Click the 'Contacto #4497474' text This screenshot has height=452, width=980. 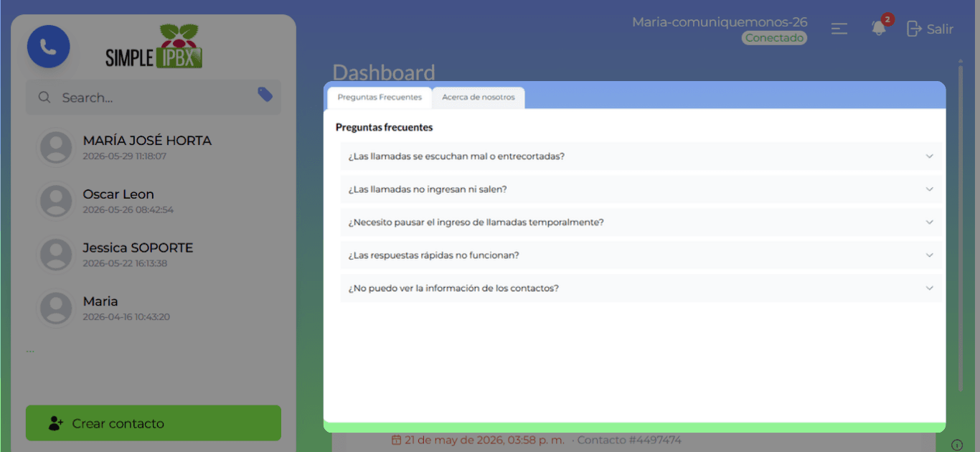click(x=629, y=440)
